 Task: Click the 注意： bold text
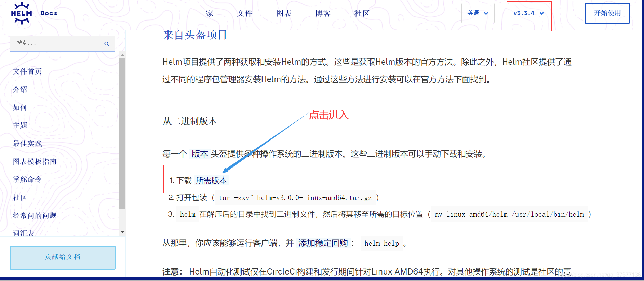173,272
